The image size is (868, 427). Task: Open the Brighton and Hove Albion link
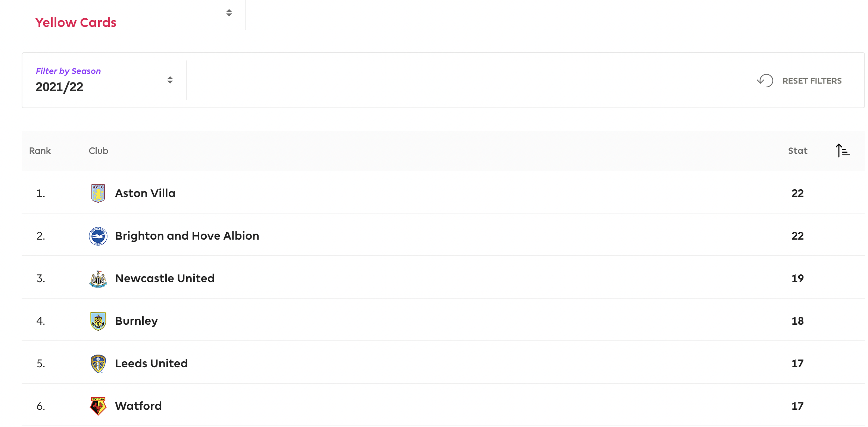click(x=187, y=236)
